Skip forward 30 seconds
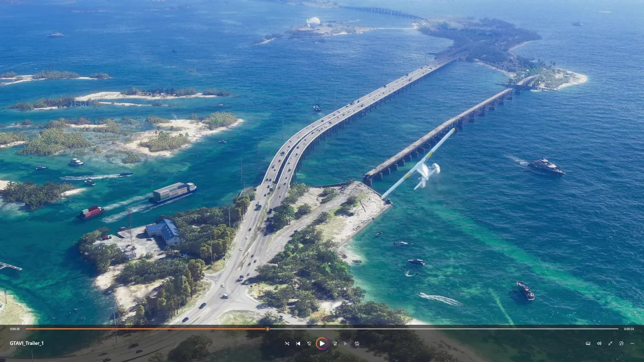This screenshot has height=362, width=644. [335, 343]
